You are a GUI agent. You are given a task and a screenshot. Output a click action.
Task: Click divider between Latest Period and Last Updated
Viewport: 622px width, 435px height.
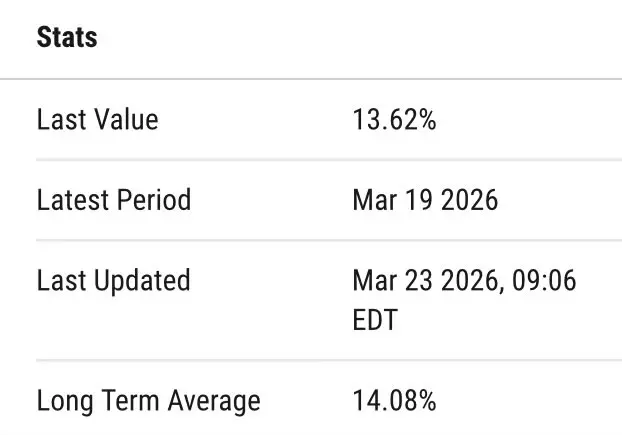[x=329, y=240]
